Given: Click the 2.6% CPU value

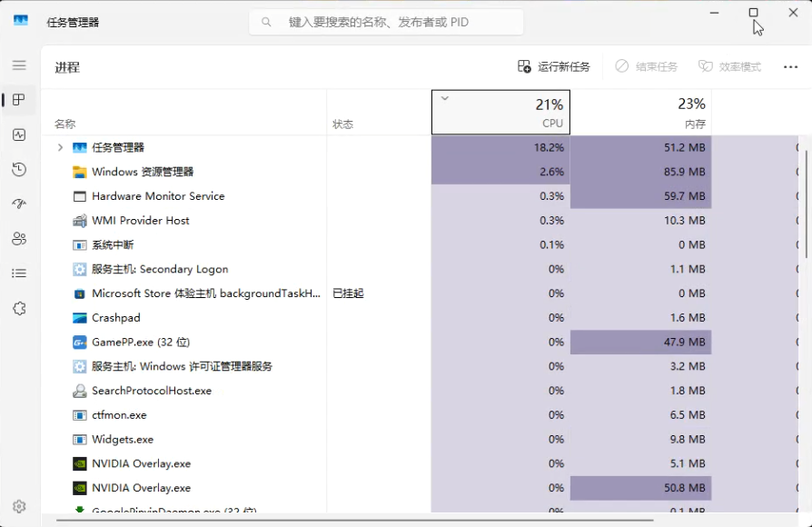Looking at the screenshot, I should pos(551,172).
